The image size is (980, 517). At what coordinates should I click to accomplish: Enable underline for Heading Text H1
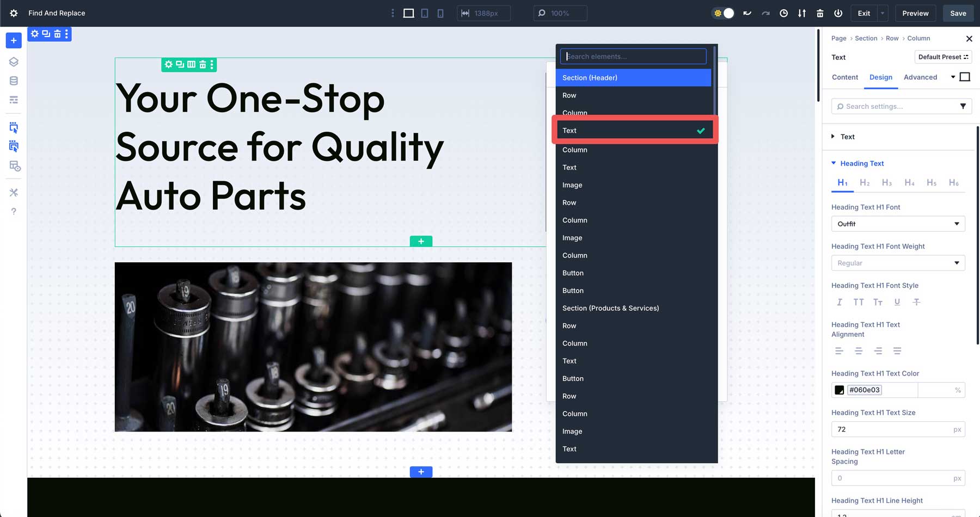[x=897, y=302]
